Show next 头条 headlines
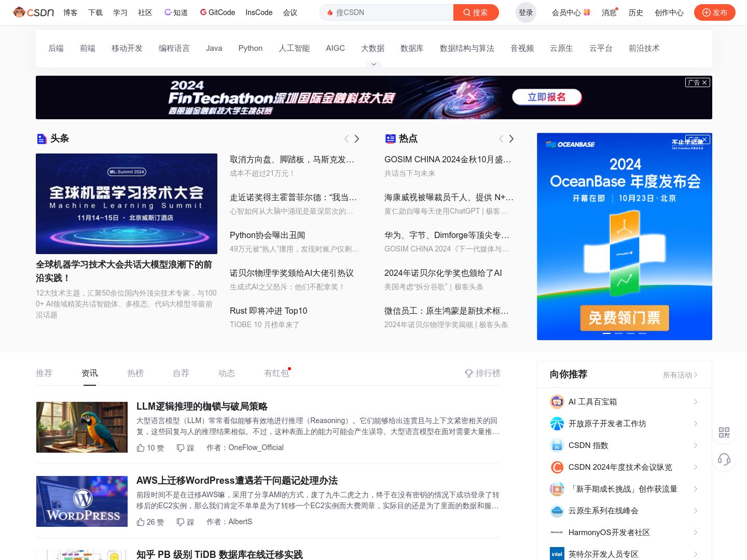The width and height of the screenshot is (747, 560). coord(357,138)
